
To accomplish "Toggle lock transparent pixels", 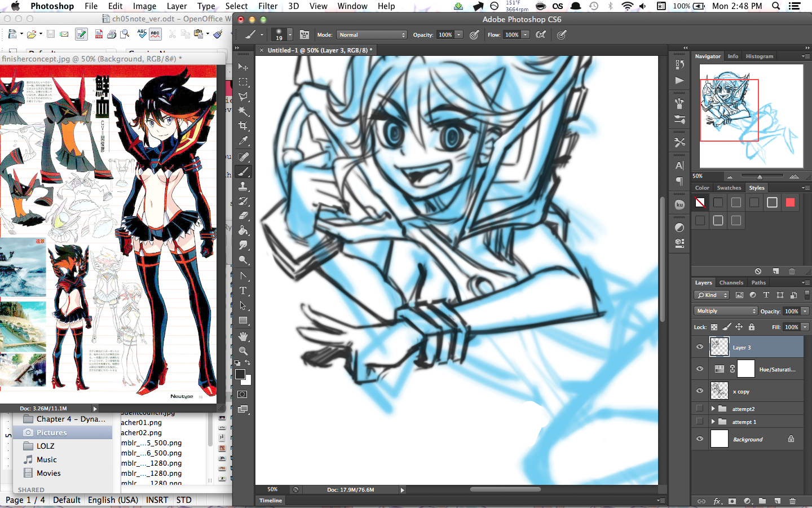I will point(714,327).
